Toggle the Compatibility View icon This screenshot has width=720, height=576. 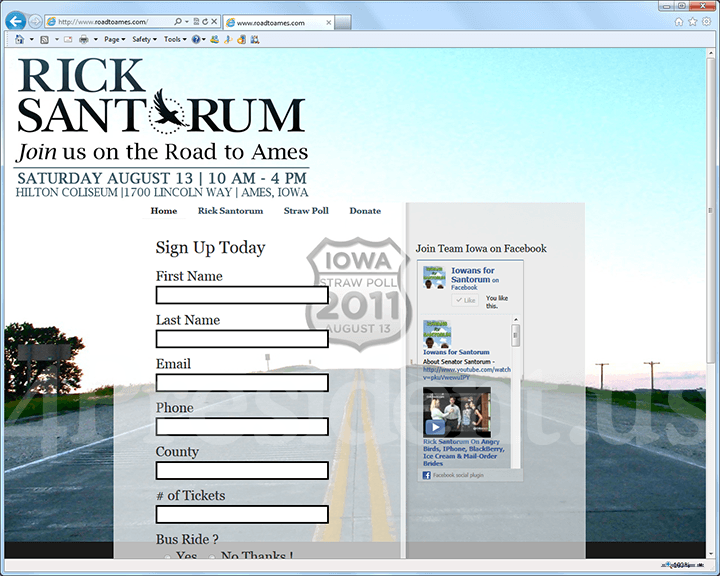[x=196, y=22]
